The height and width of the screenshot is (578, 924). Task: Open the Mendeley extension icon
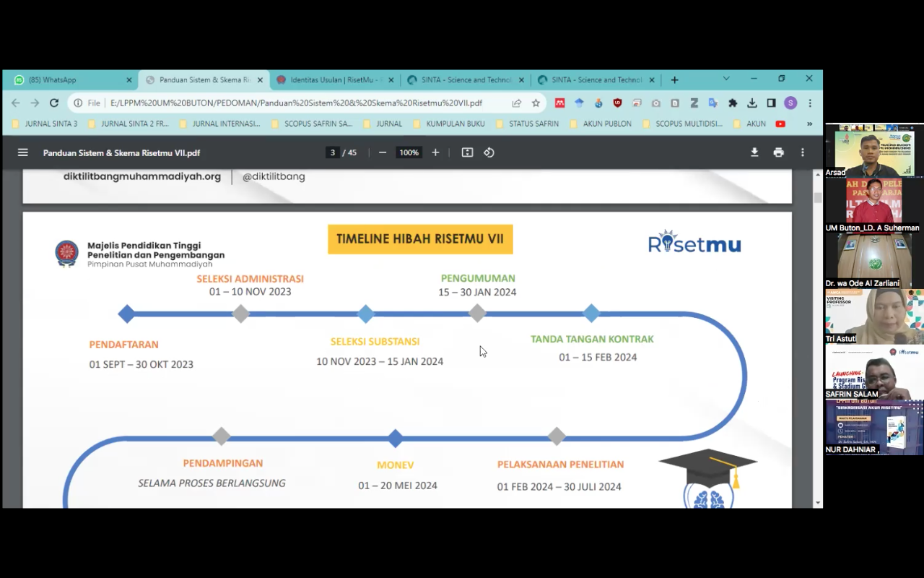click(x=559, y=103)
